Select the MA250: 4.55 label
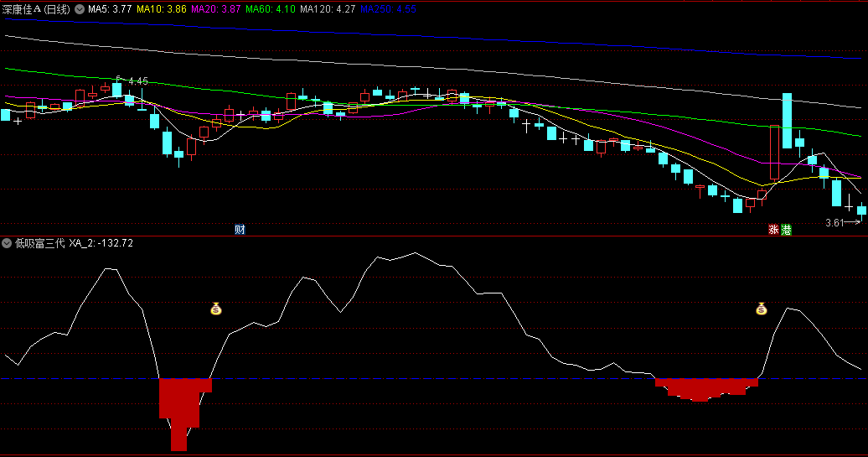Screen dimensions: 868x457 click(388, 9)
